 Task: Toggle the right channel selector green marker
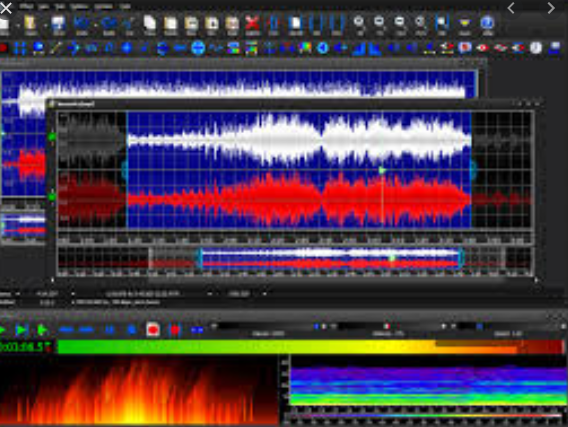point(52,197)
